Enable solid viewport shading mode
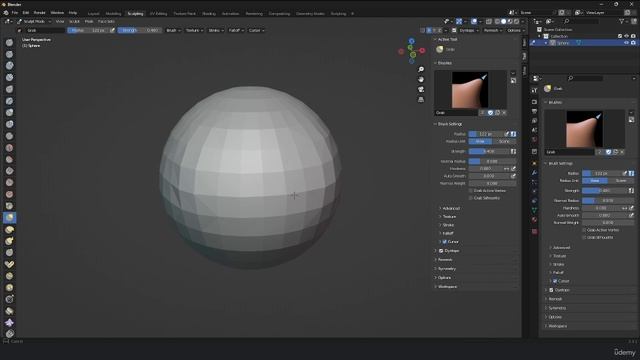The height and width of the screenshot is (360, 640). pos(503,21)
